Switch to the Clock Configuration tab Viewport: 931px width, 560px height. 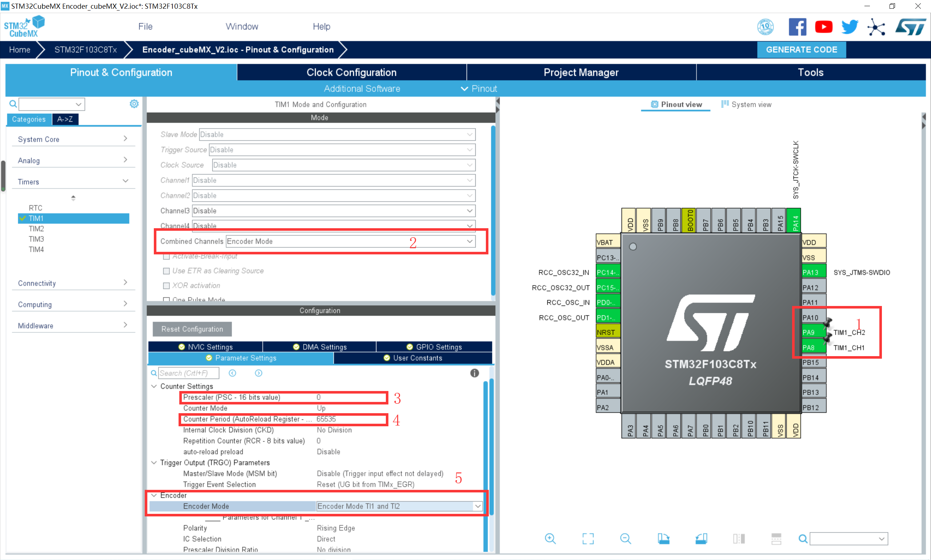[x=351, y=72]
